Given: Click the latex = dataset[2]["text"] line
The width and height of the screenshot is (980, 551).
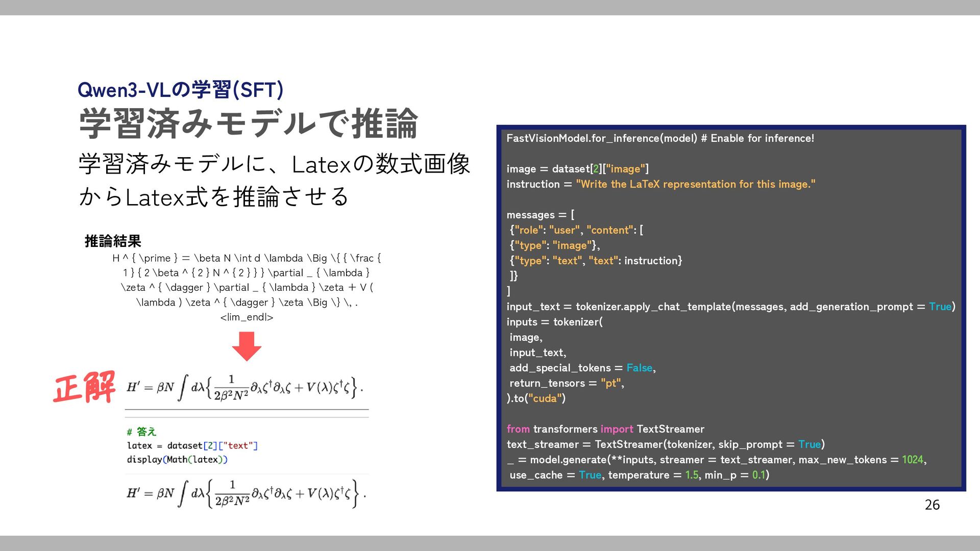Looking at the screenshot, I should click(x=192, y=445).
